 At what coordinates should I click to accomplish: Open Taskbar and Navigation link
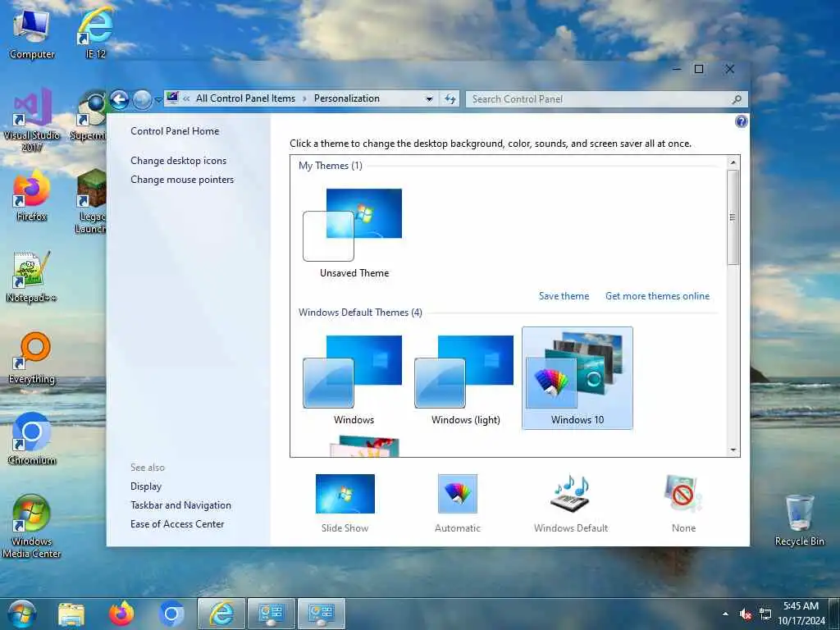tap(180, 505)
